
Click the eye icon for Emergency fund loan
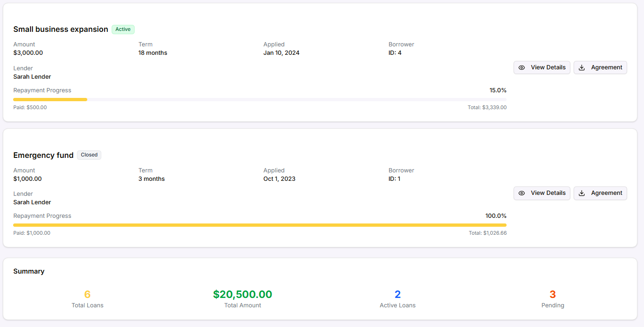[x=522, y=193]
